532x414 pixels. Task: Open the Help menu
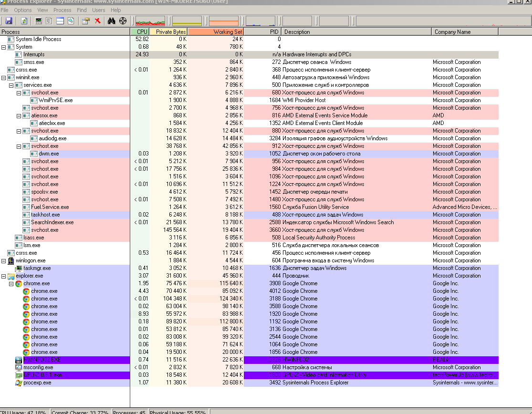115,10
